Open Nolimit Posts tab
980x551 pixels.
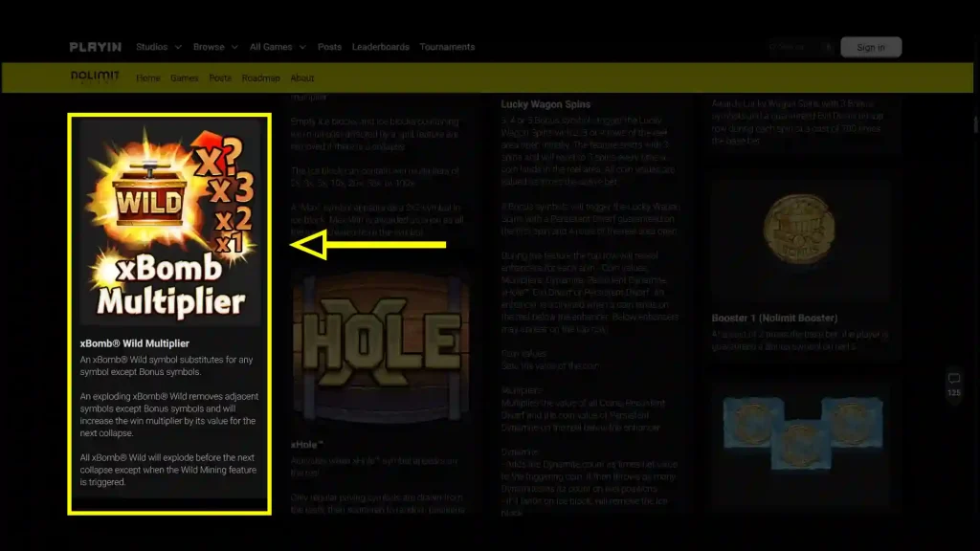pyautogui.click(x=220, y=78)
